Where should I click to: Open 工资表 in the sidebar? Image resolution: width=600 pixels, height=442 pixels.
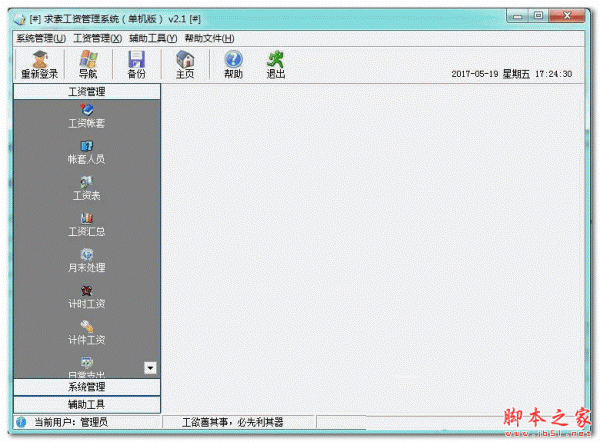coord(87,189)
